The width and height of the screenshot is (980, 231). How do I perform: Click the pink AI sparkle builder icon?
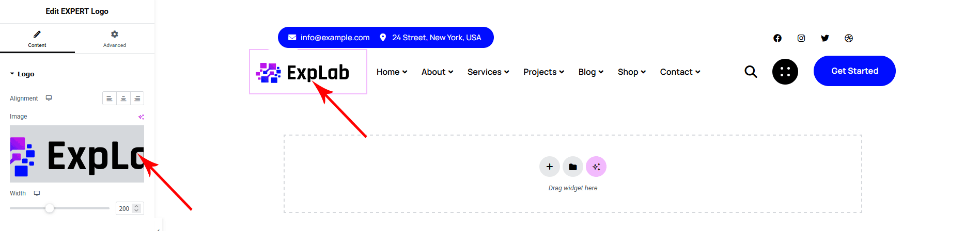click(596, 167)
